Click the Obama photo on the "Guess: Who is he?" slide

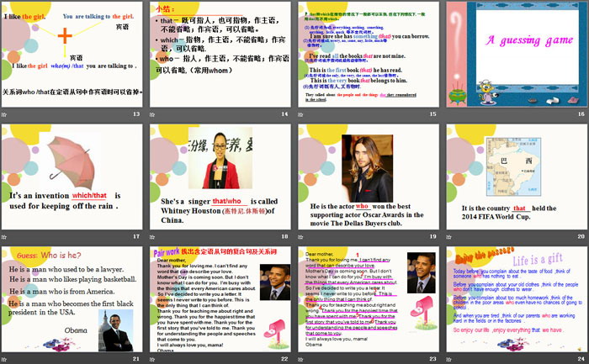[x=116, y=330]
